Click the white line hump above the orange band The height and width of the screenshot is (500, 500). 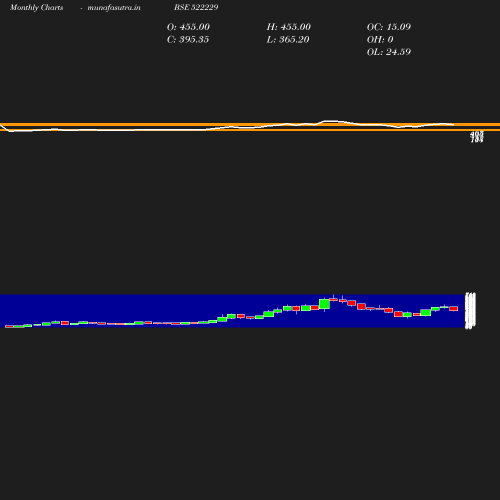point(332,122)
